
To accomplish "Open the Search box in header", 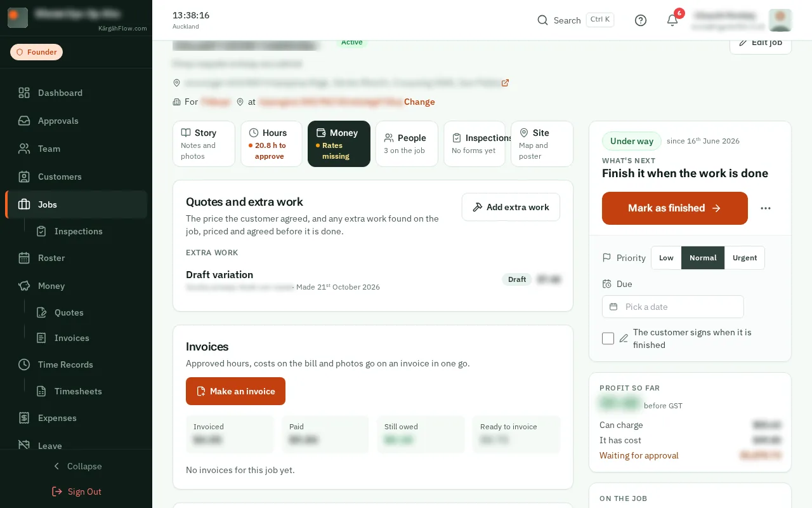I will 575,20.
